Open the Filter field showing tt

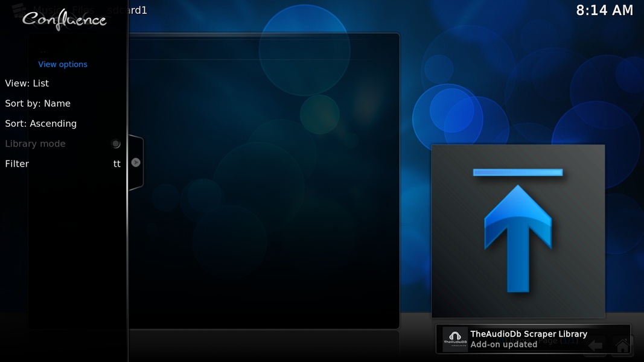(63, 164)
